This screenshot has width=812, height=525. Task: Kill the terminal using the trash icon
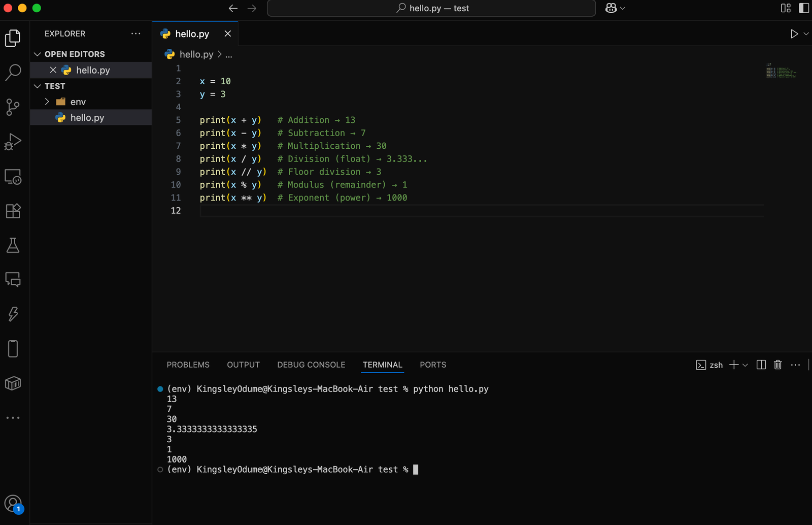778,365
